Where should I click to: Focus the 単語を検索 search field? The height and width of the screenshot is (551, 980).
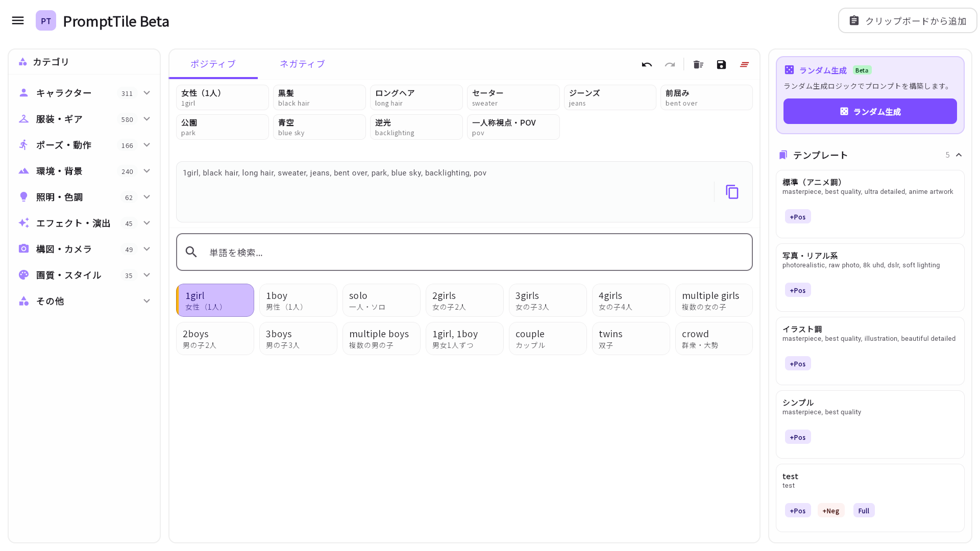(x=464, y=252)
